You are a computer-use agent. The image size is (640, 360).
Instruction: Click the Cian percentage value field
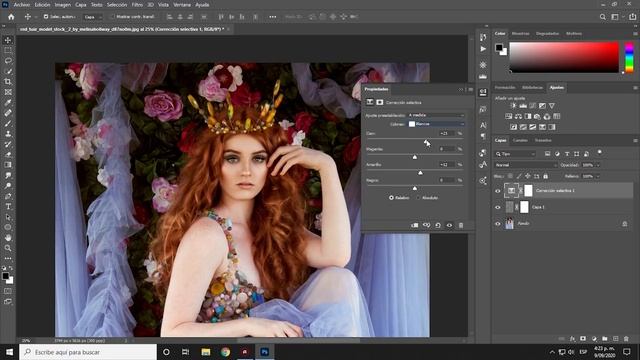point(447,133)
